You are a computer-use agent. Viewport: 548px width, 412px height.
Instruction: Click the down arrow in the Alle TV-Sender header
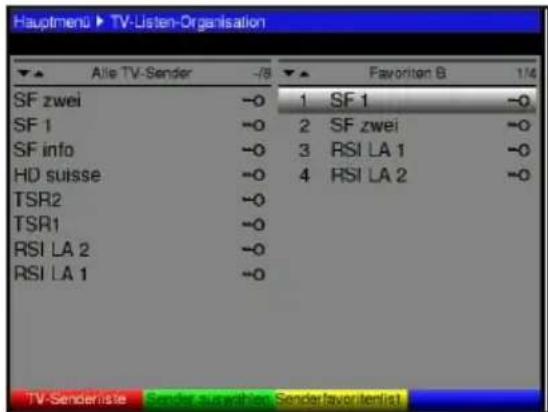coord(24,73)
